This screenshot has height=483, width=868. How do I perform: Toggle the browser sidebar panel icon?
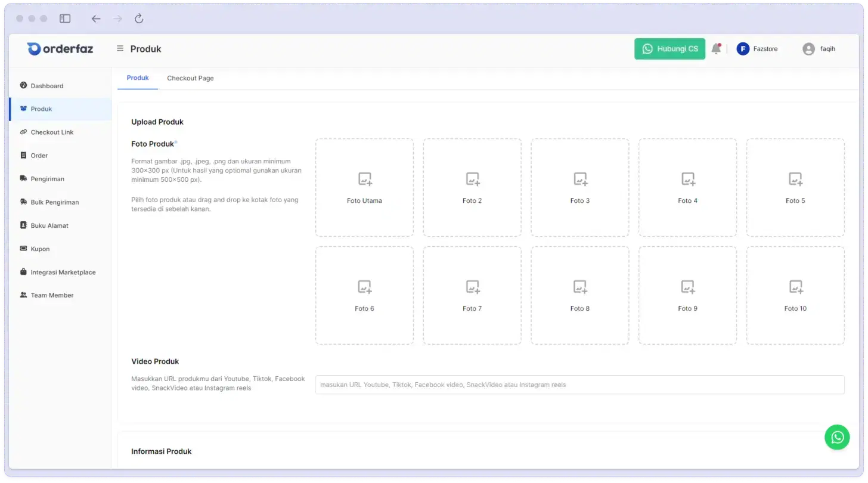(x=65, y=18)
